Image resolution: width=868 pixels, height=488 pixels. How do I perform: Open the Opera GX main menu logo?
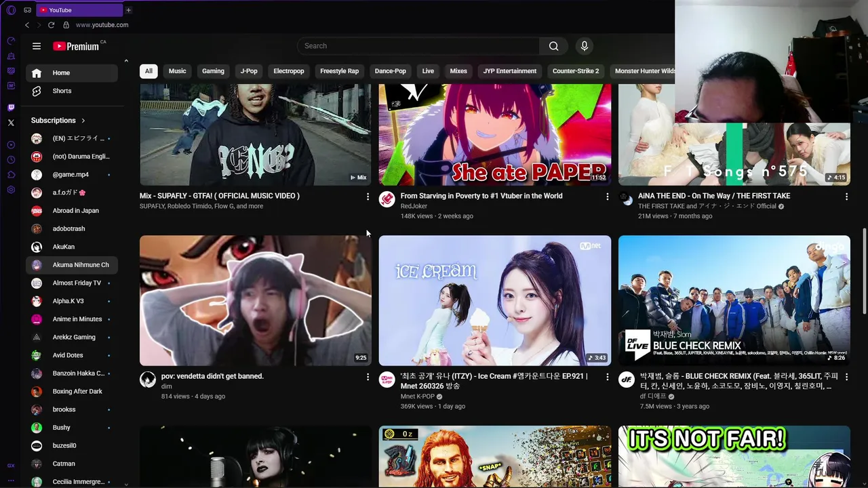pyautogui.click(x=11, y=10)
